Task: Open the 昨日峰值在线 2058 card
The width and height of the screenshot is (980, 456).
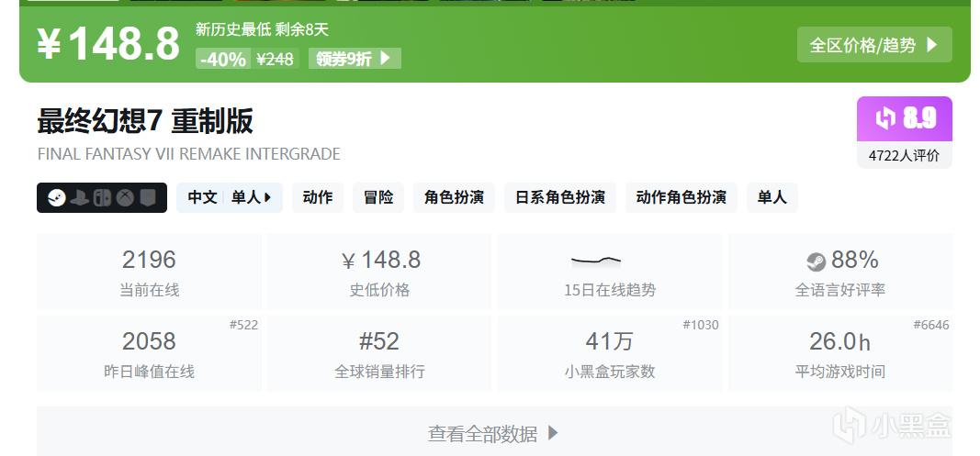Action: (x=149, y=353)
